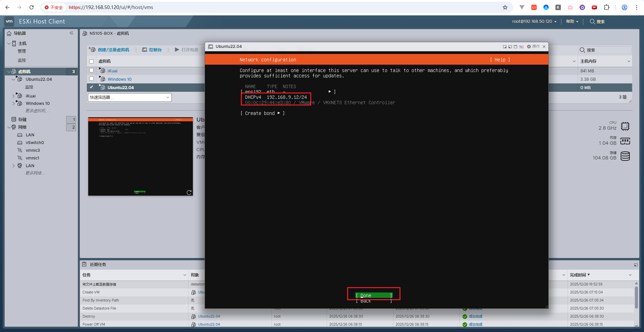The image size is (644, 332).
Task: Check the iKuai virtual machine checkbox
Action: pyautogui.click(x=91, y=70)
